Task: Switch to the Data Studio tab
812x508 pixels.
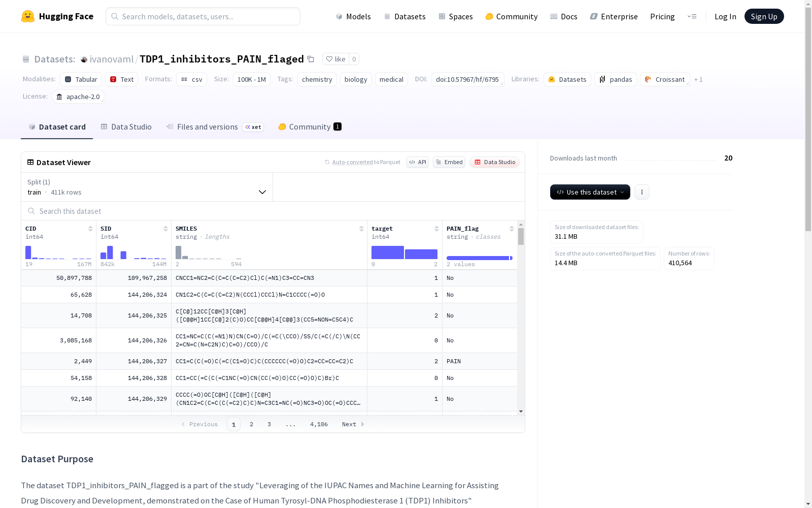Action: [126, 127]
